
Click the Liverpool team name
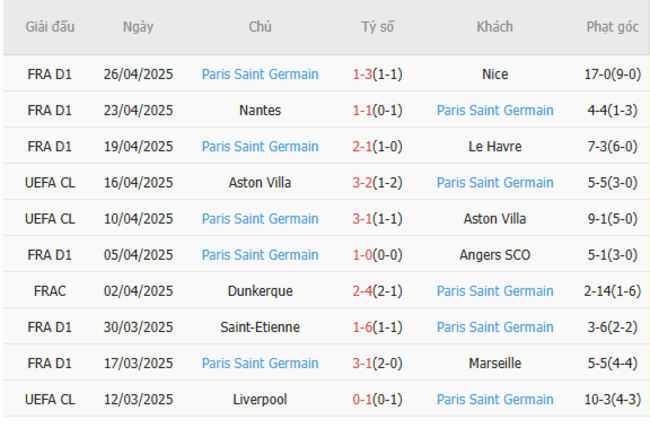[260, 399]
